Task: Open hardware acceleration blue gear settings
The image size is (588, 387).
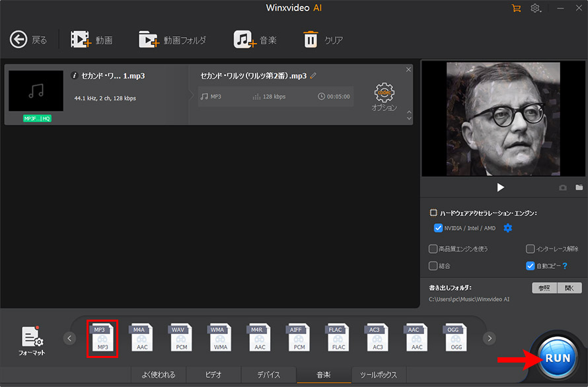Action: coord(508,228)
